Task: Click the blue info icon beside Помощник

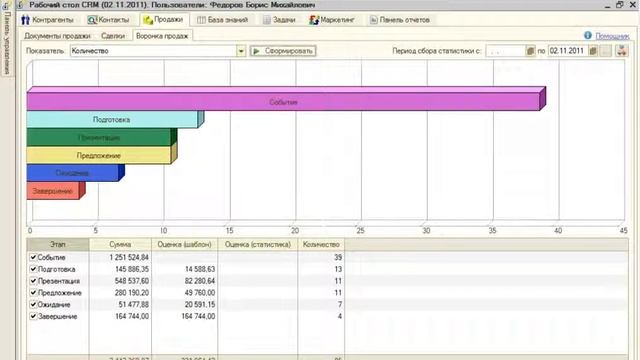Action: tap(588, 36)
